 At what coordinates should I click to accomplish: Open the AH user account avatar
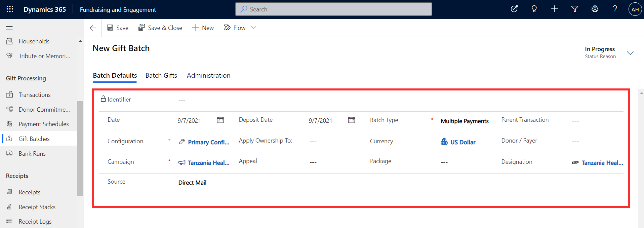pos(635,9)
